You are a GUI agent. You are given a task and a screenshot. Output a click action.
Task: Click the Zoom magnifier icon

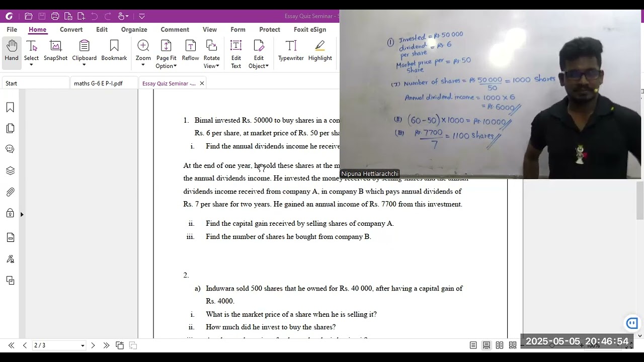click(x=143, y=46)
